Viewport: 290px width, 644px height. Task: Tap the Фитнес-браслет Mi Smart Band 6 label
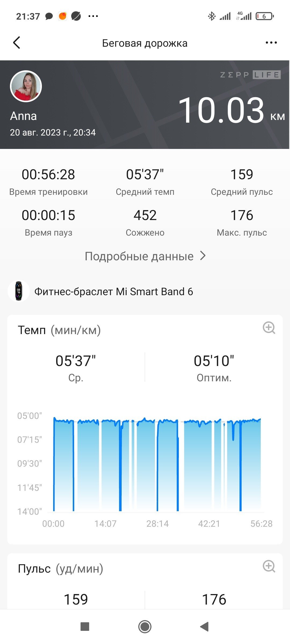pyautogui.click(x=114, y=291)
